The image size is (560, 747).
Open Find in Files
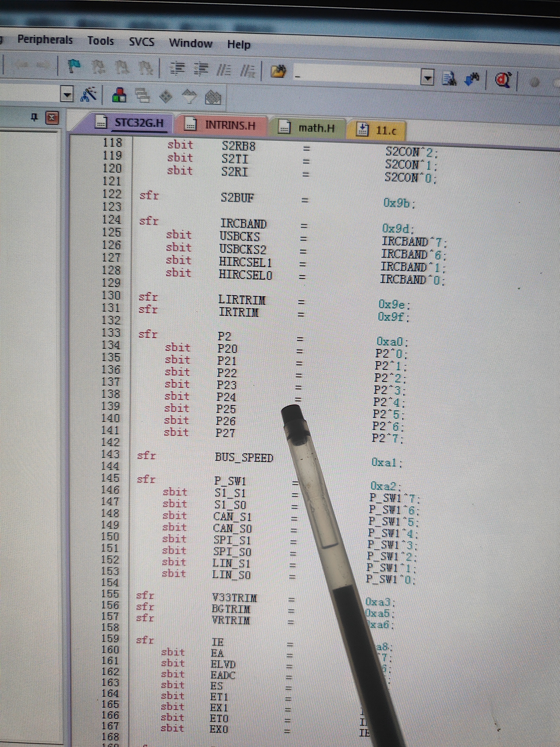pyautogui.click(x=279, y=72)
